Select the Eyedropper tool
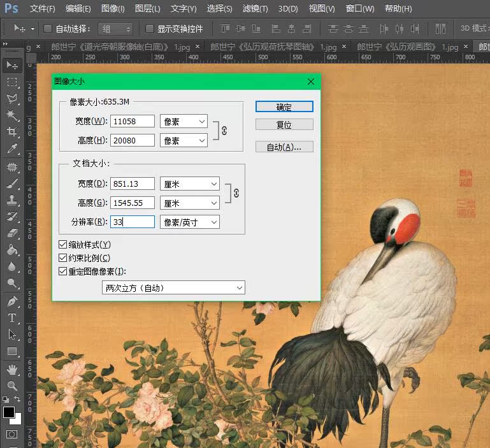 12,148
